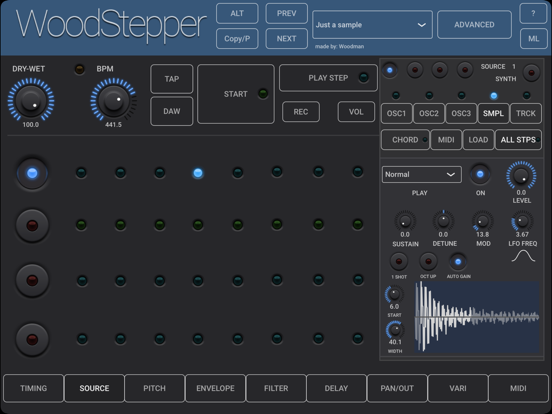
Task: Select source 1 blue LED button
Action: click(389, 70)
